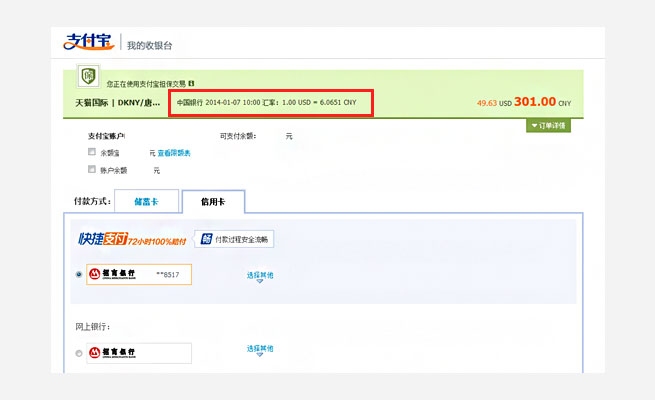Click the 天猫国际 | DKNY order title
Image resolution: width=655 pixels, height=400 pixels.
point(117,103)
